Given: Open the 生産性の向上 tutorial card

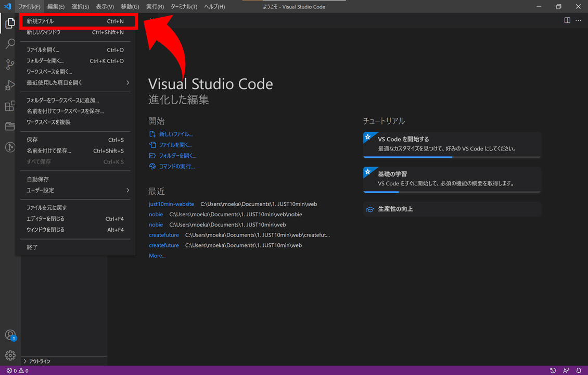Looking at the screenshot, I should coord(452,209).
